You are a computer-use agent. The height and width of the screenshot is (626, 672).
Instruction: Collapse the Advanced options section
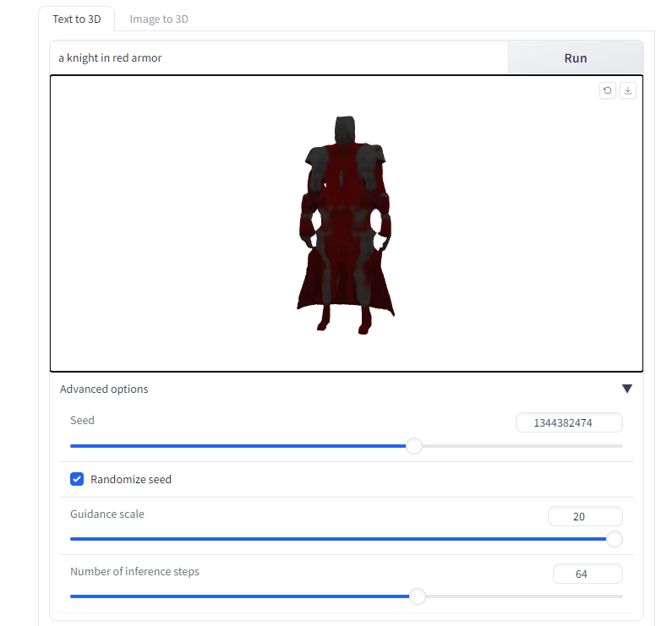[x=627, y=389]
